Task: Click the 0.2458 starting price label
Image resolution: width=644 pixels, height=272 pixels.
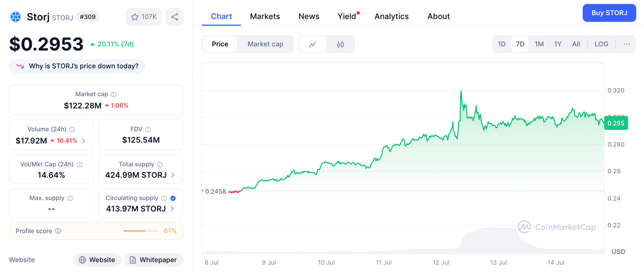Action: coord(216,191)
